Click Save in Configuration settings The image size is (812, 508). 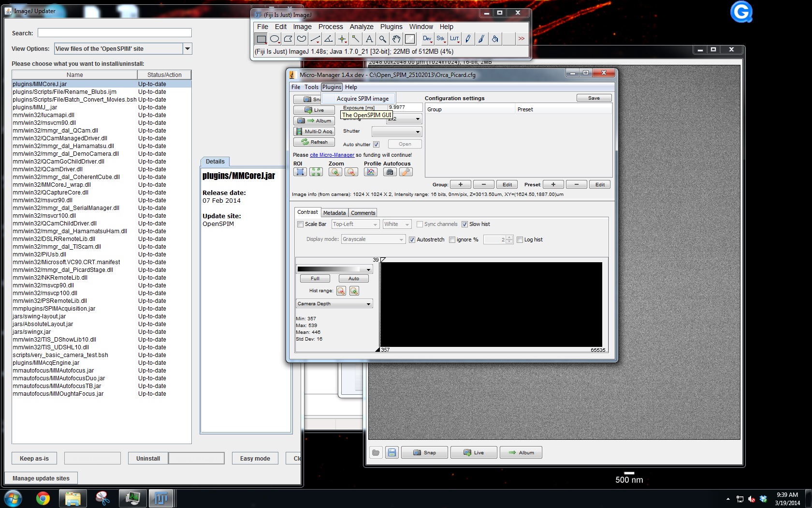pos(594,98)
